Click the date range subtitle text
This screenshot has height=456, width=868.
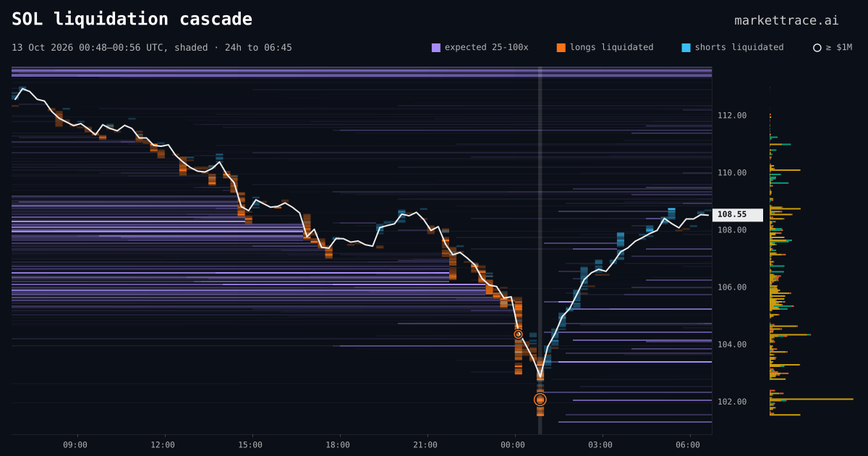point(152,48)
